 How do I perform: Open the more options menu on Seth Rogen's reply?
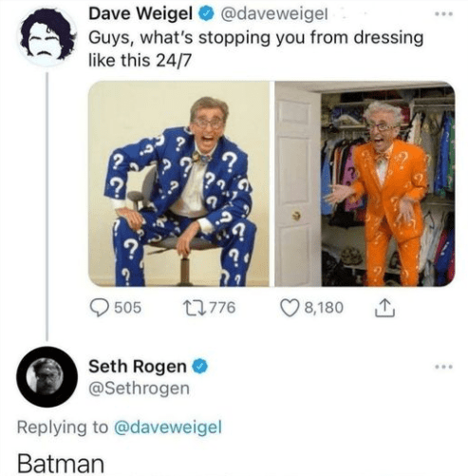tap(443, 367)
